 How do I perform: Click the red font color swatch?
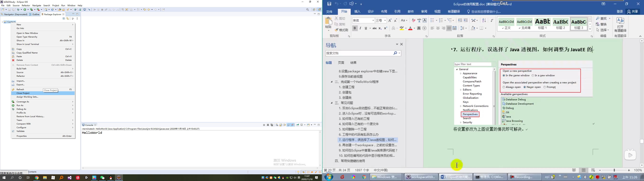(x=411, y=28)
